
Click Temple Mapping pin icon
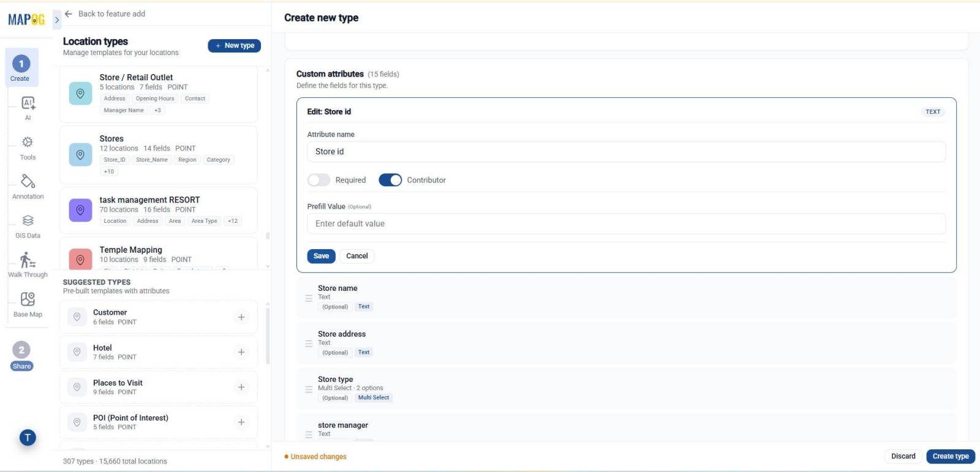(x=80, y=260)
